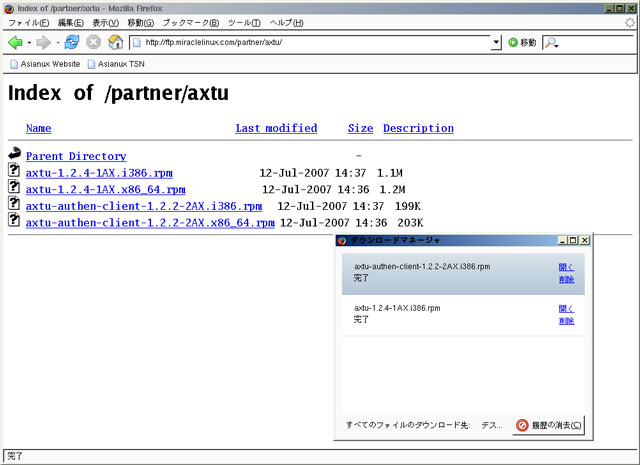Go to the Home page icon
The height and width of the screenshot is (465, 640).
pos(116,42)
